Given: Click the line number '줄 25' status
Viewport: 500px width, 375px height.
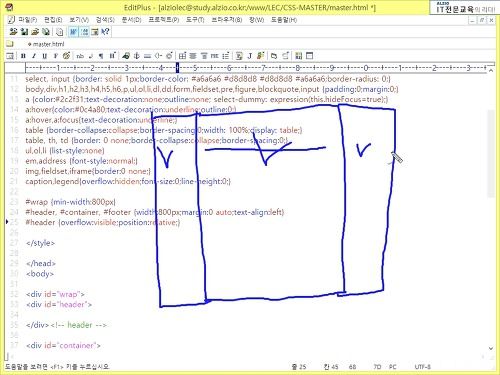Looking at the screenshot, I should point(299,367).
